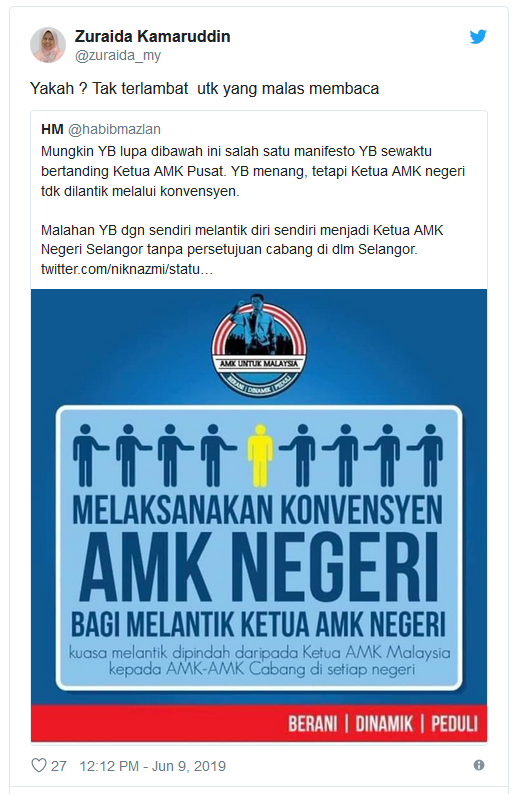
Task: Open the @zuraida_my handle
Action: pyautogui.click(x=118, y=55)
